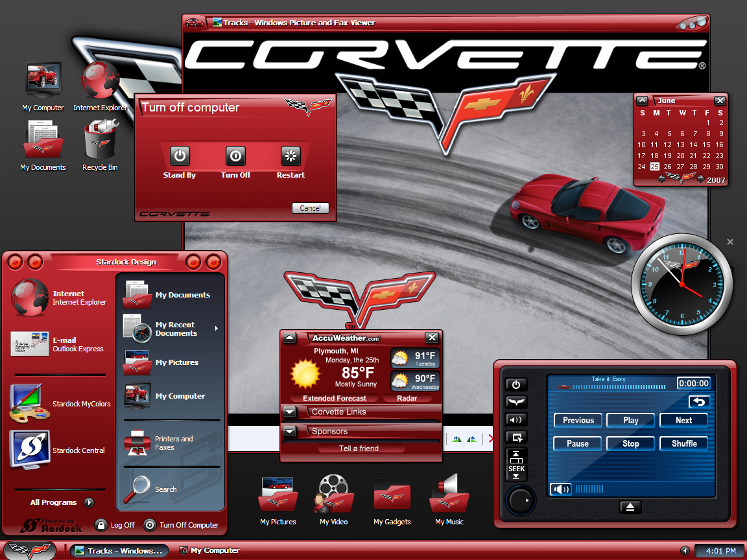This screenshot has width=747, height=560.
Task: Click the Take it Easy progress bar
Action: [x=619, y=387]
